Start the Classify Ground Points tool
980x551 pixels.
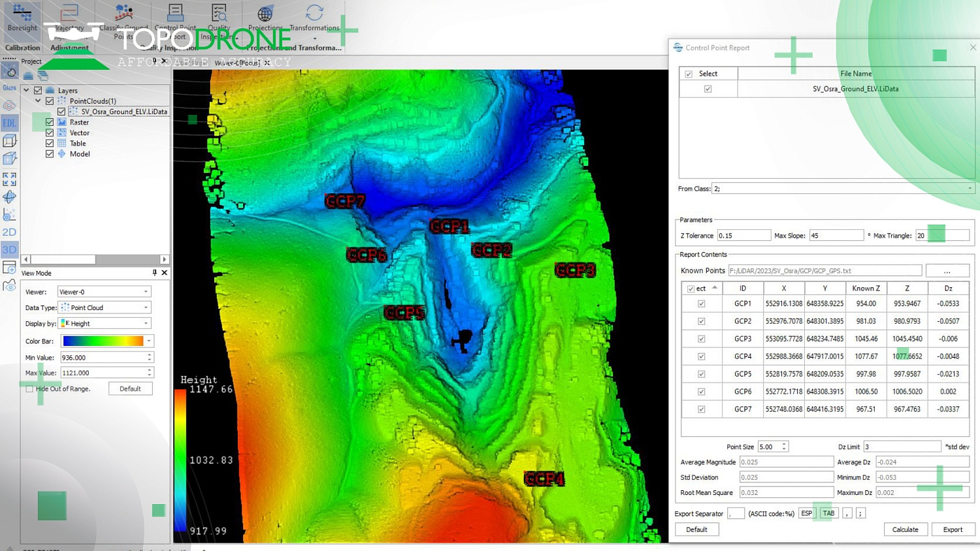pyautogui.click(x=123, y=16)
